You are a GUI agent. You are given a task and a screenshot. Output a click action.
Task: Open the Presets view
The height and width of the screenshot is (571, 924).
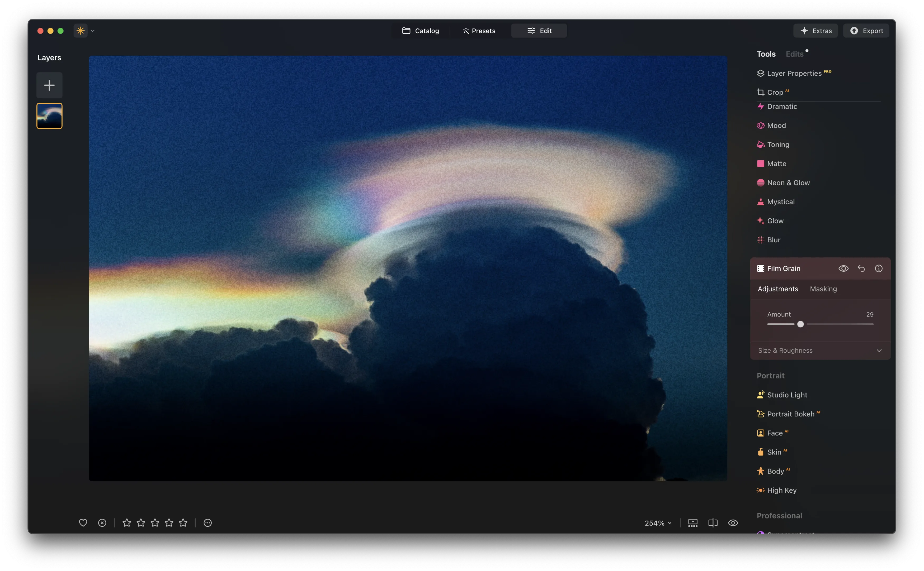pos(479,31)
